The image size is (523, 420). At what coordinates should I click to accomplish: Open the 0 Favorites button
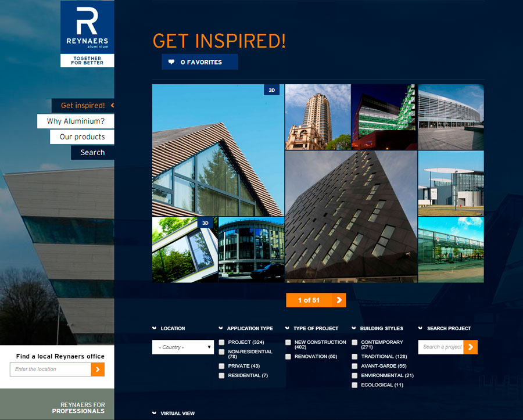tap(200, 62)
